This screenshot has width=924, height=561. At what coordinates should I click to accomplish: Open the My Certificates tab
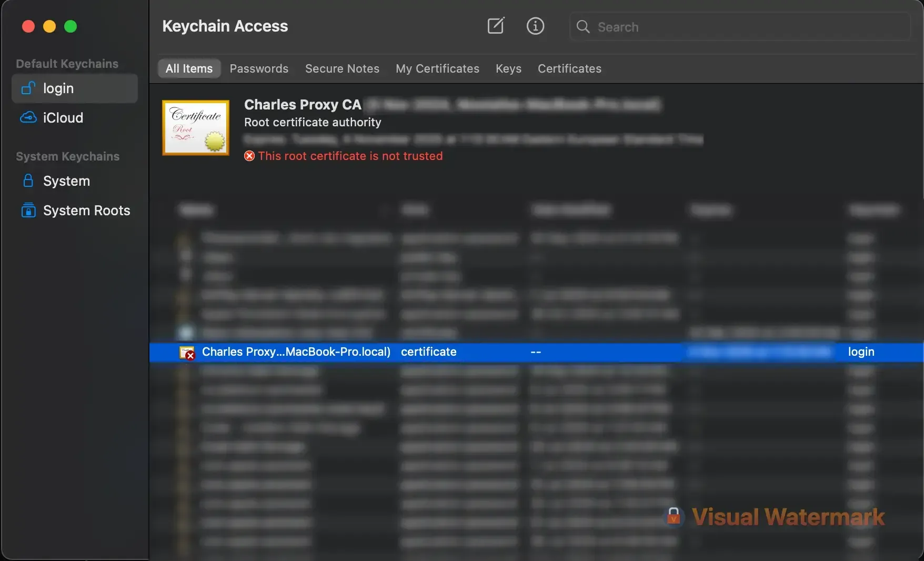[x=437, y=68]
